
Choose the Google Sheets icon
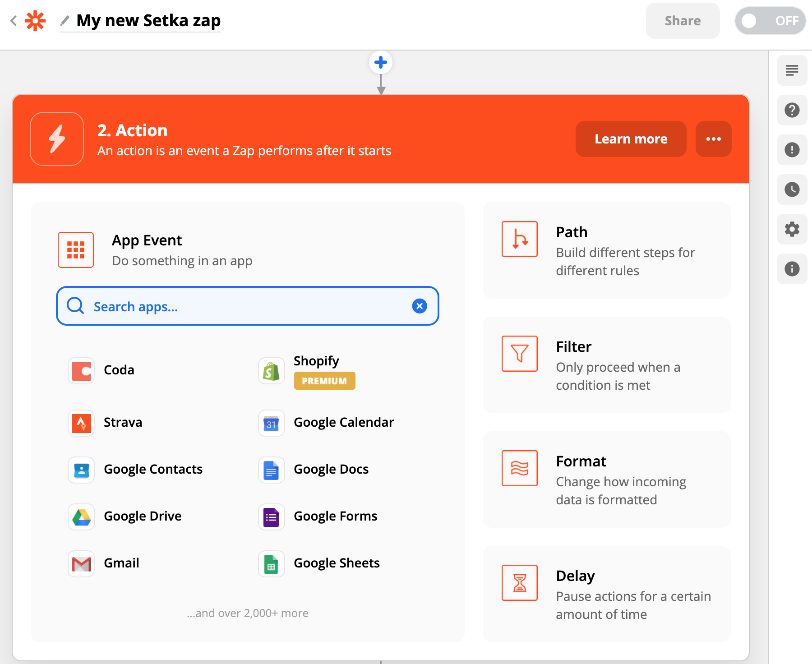coord(271,564)
